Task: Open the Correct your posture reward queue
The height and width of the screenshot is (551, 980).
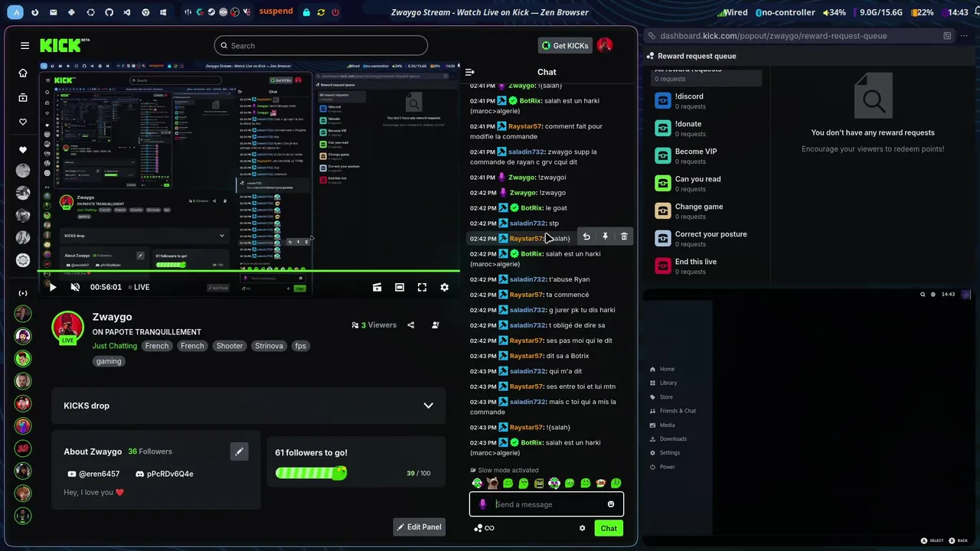Action: point(708,239)
